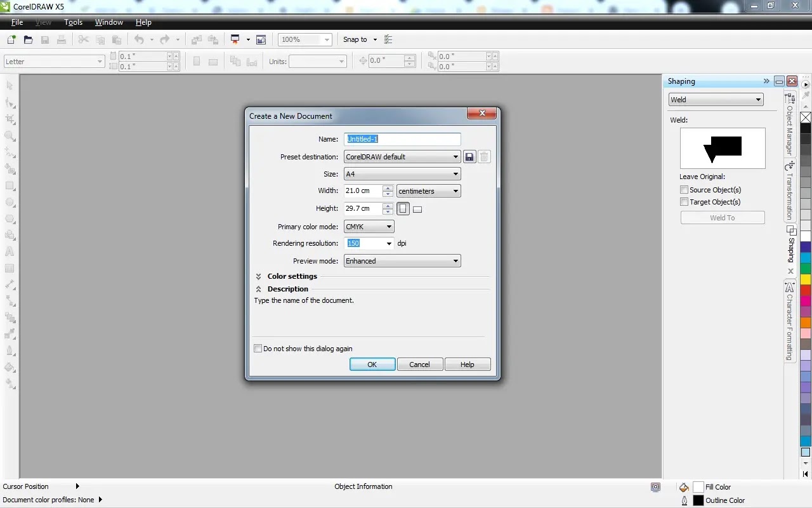Click the yellow swatch in color palette
This screenshot has width=812, height=508.
(x=806, y=279)
